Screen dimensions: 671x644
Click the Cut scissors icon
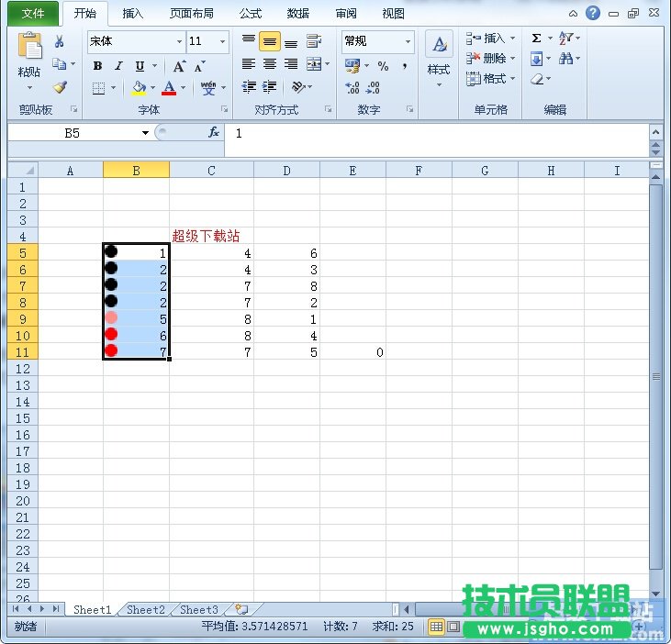point(60,42)
